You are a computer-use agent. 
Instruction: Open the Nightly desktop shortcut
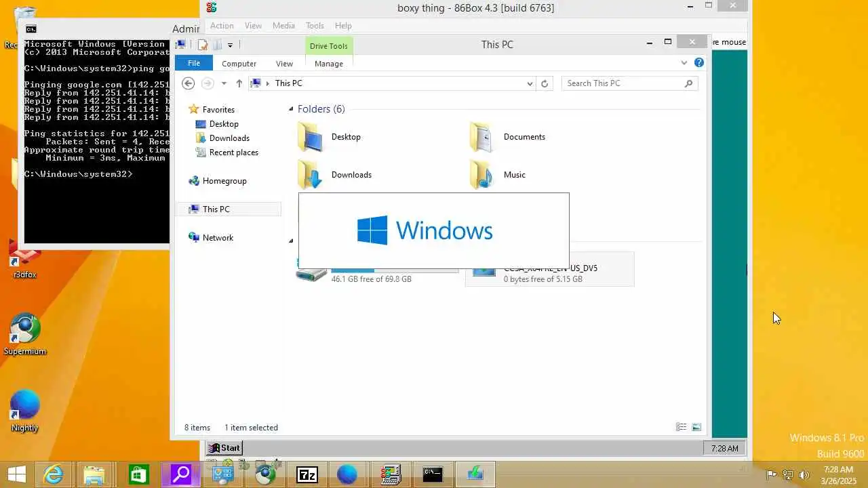point(25,411)
